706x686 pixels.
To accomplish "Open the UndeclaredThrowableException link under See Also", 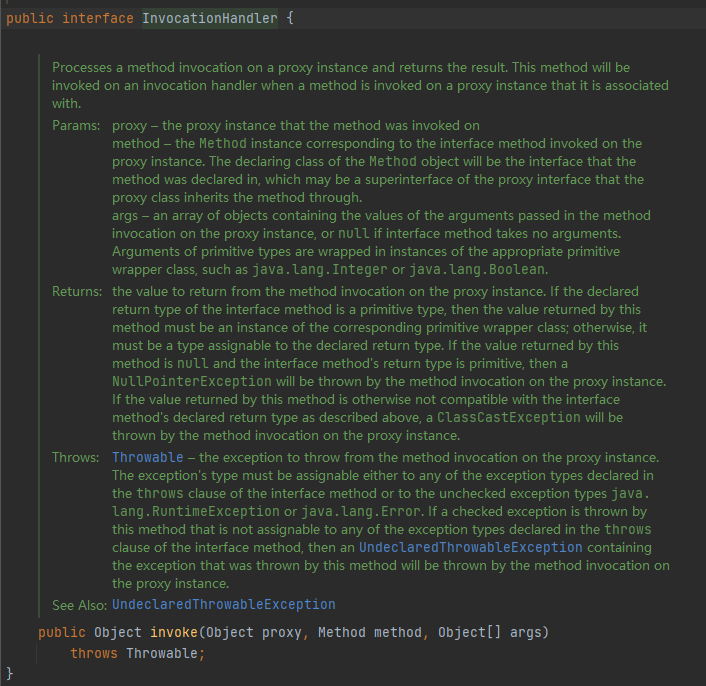I will coord(223,604).
